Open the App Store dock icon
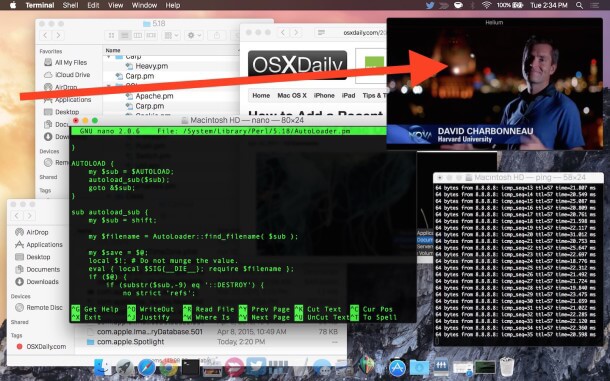Screen dimensions: 610x381 [397, 368]
